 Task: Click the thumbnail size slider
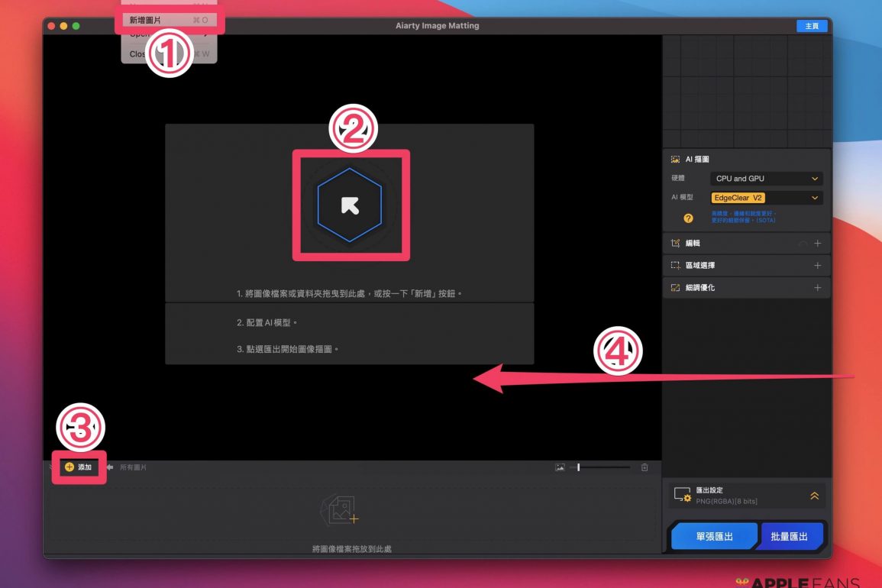click(x=603, y=467)
